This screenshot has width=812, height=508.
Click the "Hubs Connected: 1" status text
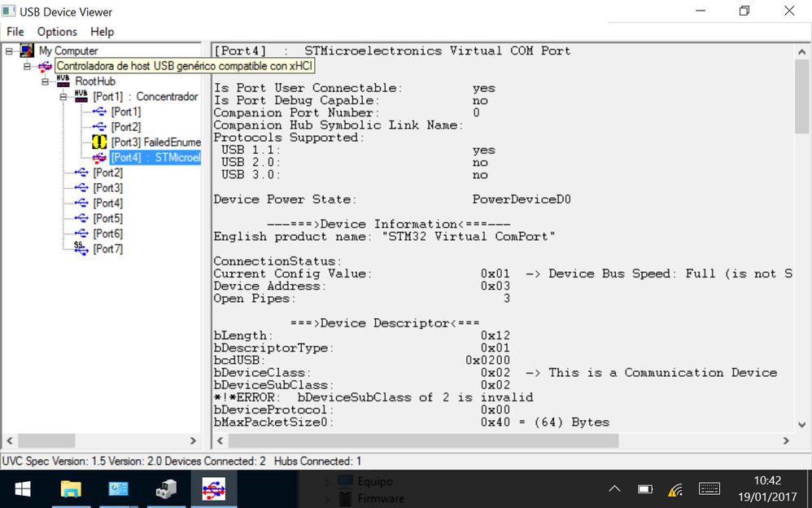coord(318,462)
